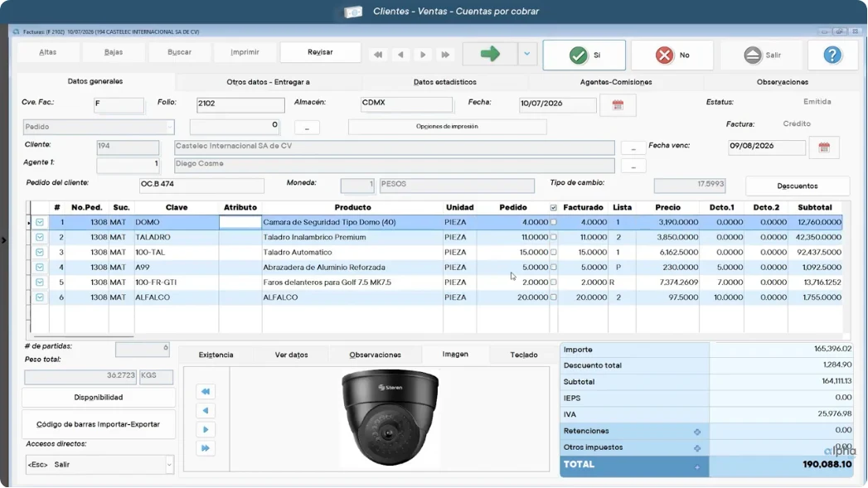Click lookup button next to order number
Image resolution: width=868 pixels, height=488 pixels.
tap(307, 128)
